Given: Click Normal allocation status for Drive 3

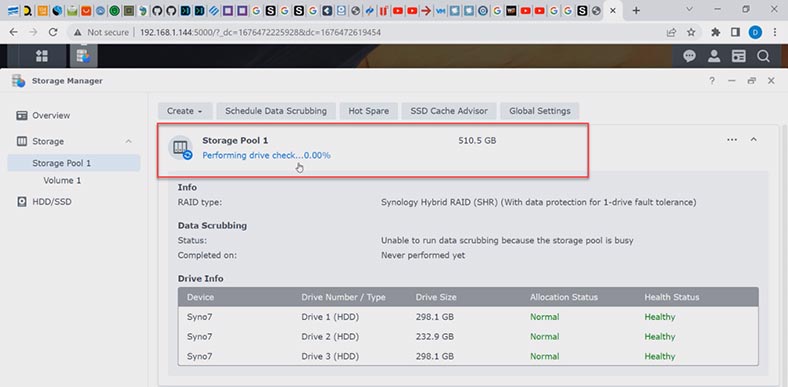Looking at the screenshot, I should click(x=544, y=356).
